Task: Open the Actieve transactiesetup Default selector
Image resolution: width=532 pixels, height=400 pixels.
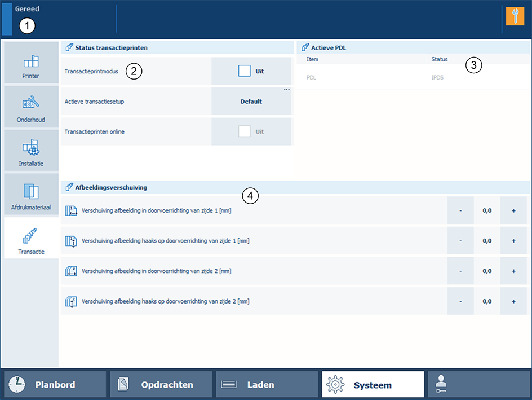Action: click(251, 102)
